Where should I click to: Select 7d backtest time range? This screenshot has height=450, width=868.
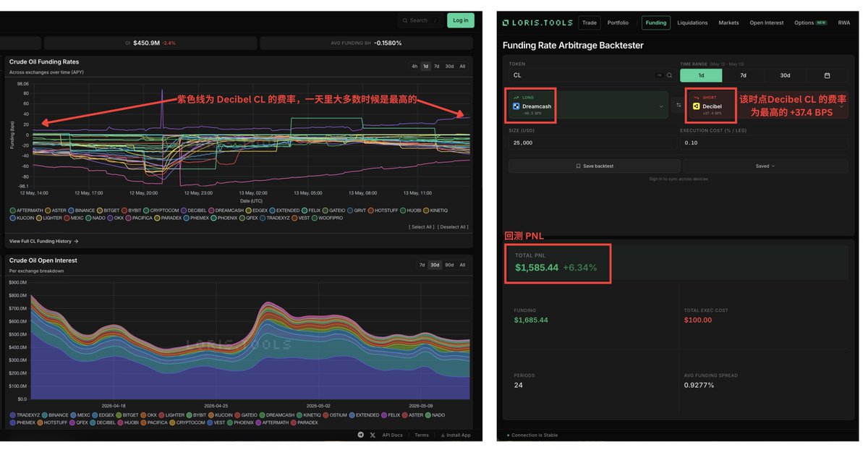click(x=743, y=75)
